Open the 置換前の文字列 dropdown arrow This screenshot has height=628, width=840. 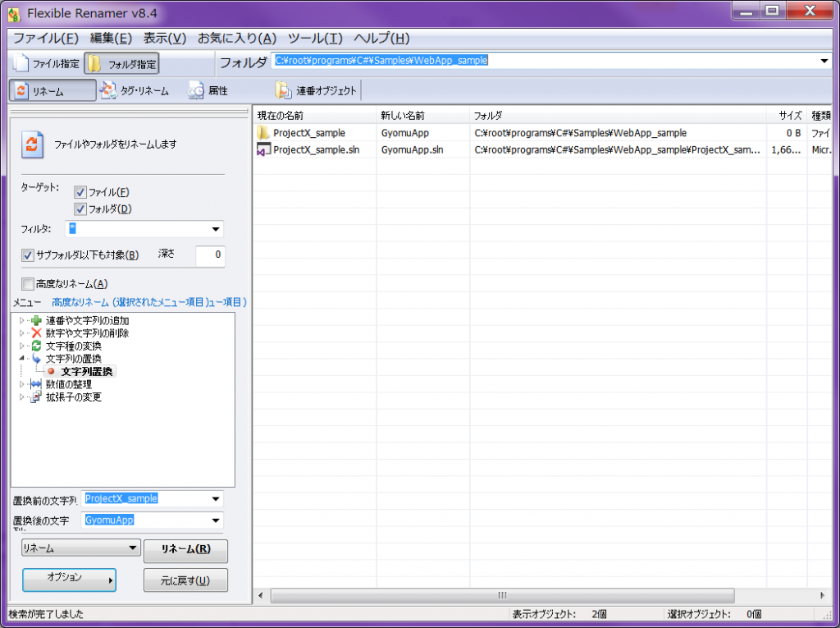click(216, 499)
